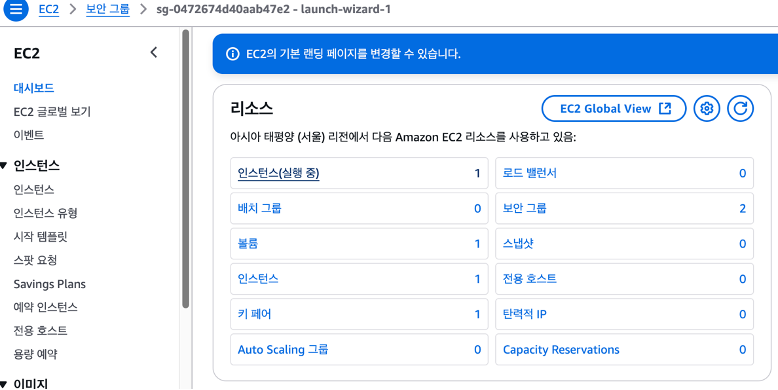Click the count 0 for Auto Scaling 그룹

click(477, 350)
